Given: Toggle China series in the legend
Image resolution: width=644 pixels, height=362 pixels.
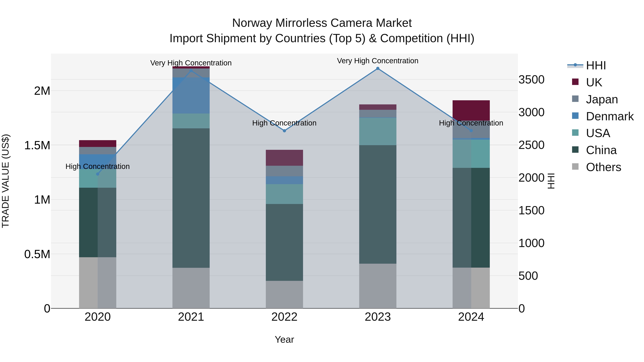Looking at the screenshot, I should click(x=594, y=150).
